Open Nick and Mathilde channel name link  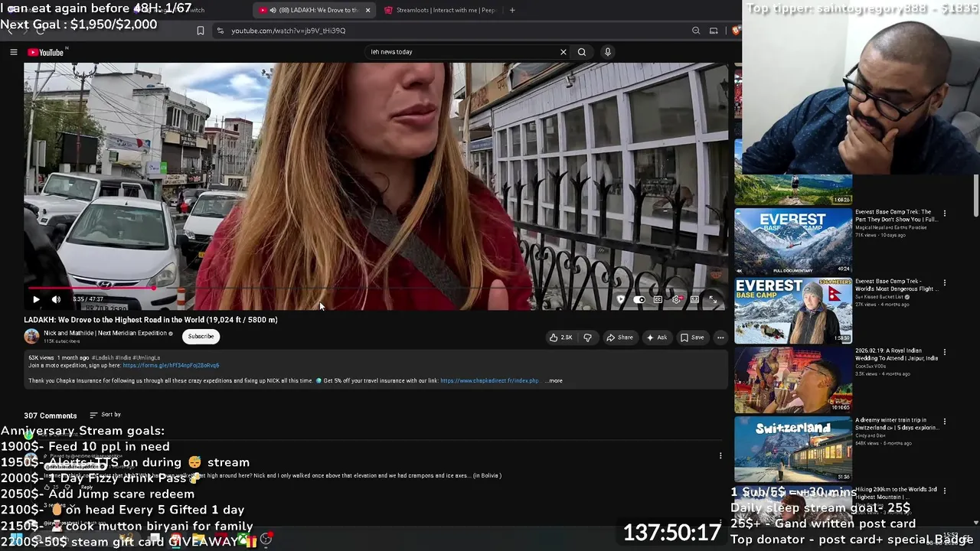coord(105,334)
